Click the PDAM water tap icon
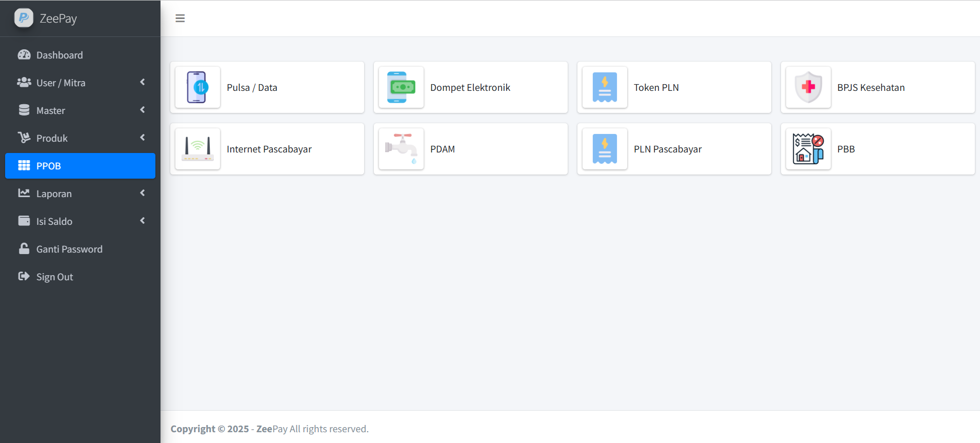980x443 pixels. (x=401, y=149)
